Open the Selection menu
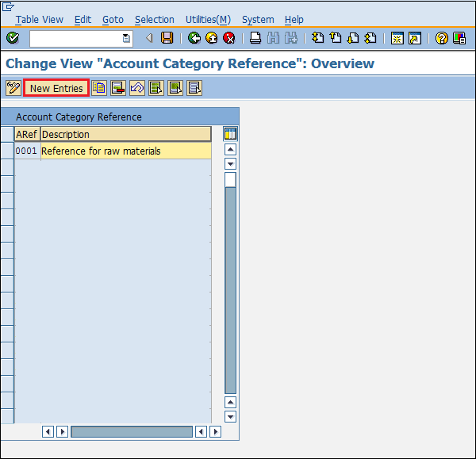 pos(155,20)
